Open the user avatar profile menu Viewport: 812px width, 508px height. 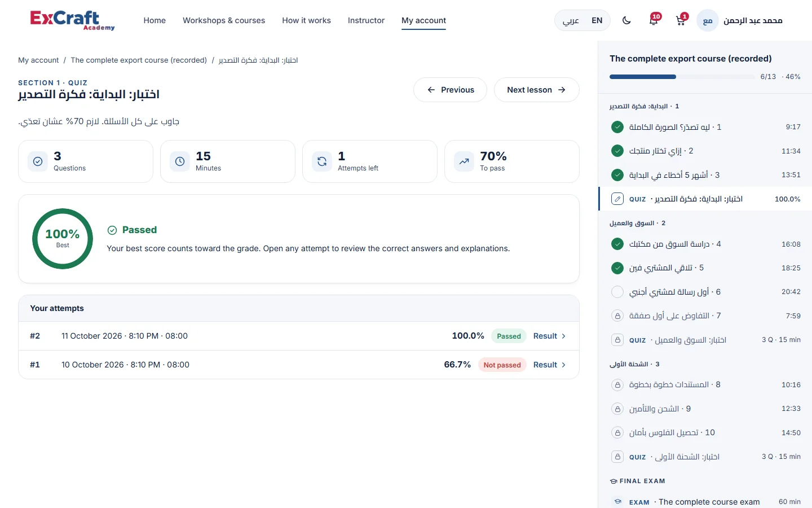(x=708, y=20)
